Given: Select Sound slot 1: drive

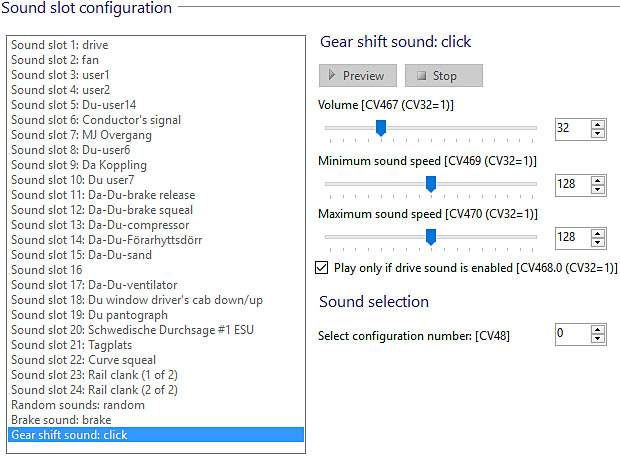Looking at the screenshot, I should pos(60,45).
